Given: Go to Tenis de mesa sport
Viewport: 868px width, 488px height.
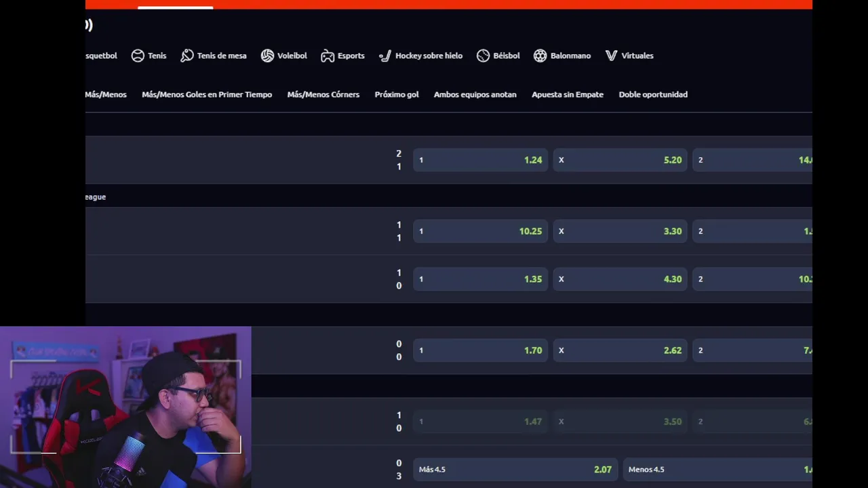Looking at the screenshot, I should pos(222,56).
